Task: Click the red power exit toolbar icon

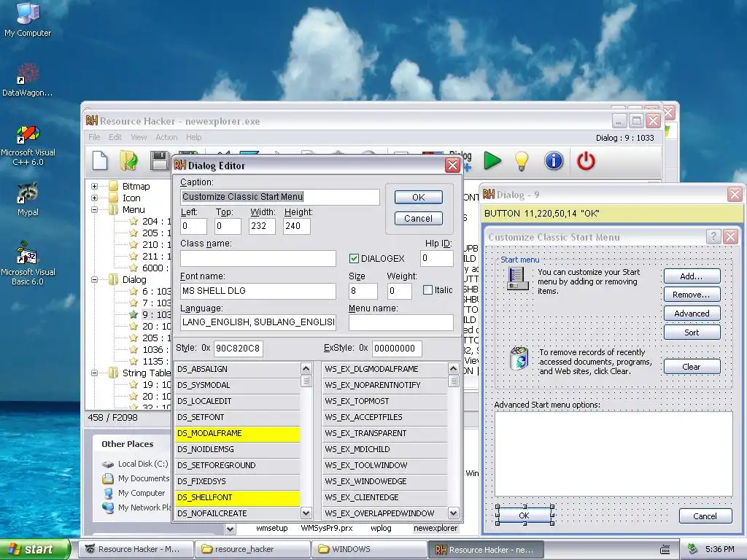Action: pyautogui.click(x=586, y=160)
